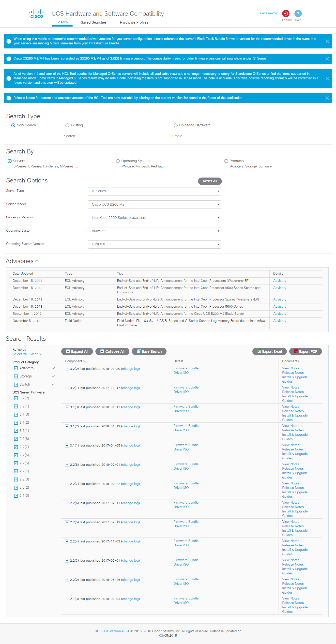Open the Help question mark icon
This screenshot has width=336, height=644.
[x=298, y=13]
